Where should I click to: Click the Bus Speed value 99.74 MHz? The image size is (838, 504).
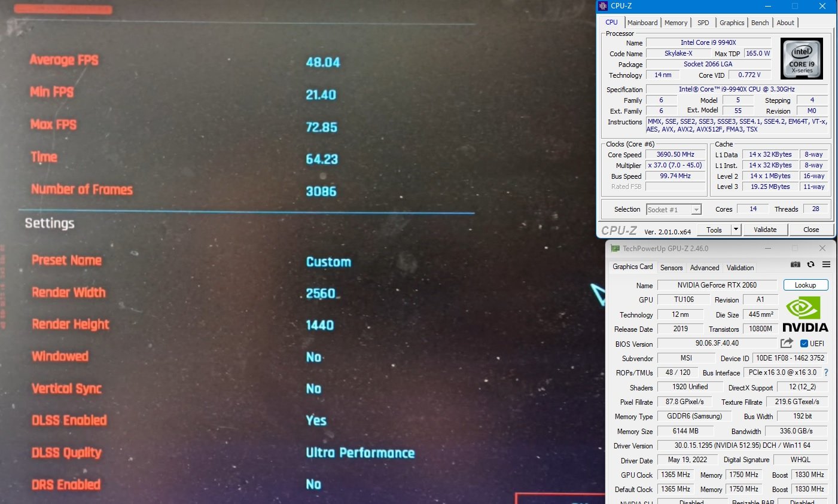pyautogui.click(x=676, y=176)
